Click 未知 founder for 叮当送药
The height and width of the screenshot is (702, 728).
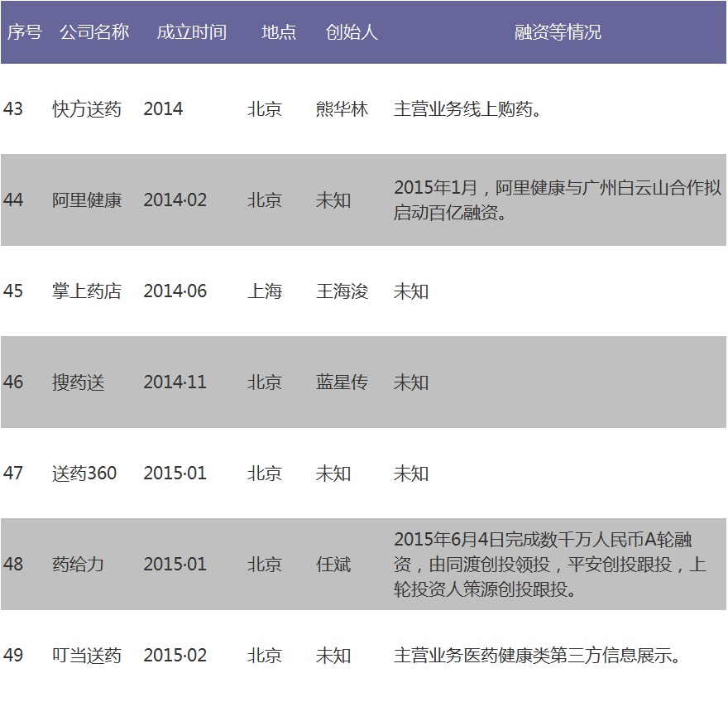coord(333,656)
